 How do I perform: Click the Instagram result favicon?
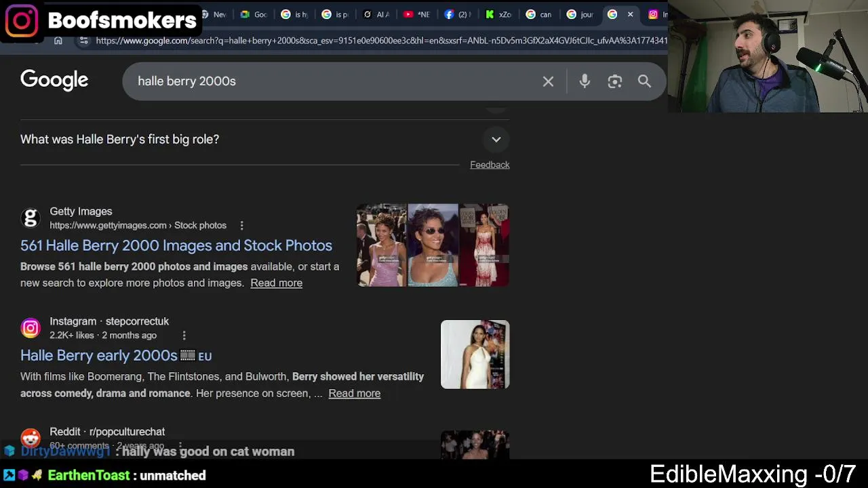(31, 328)
